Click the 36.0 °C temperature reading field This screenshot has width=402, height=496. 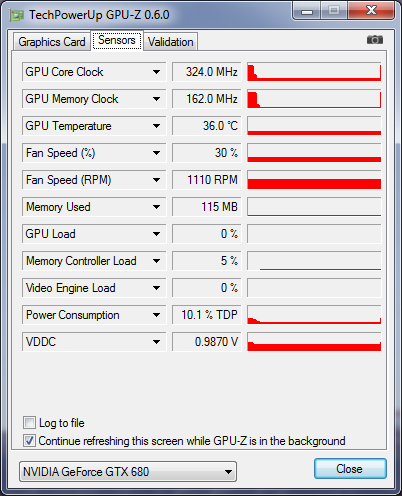[206, 126]
